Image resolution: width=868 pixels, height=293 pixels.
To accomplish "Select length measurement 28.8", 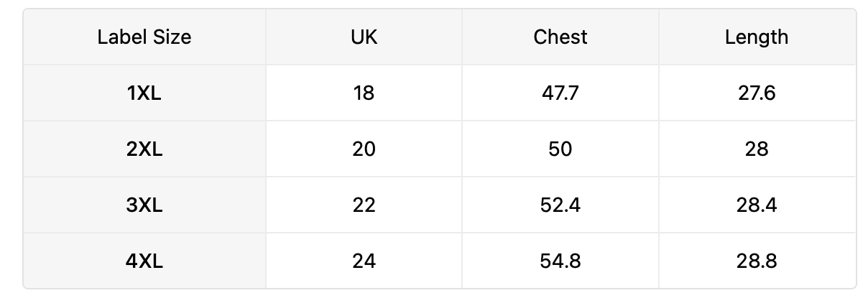I will [x=757, y=261].
